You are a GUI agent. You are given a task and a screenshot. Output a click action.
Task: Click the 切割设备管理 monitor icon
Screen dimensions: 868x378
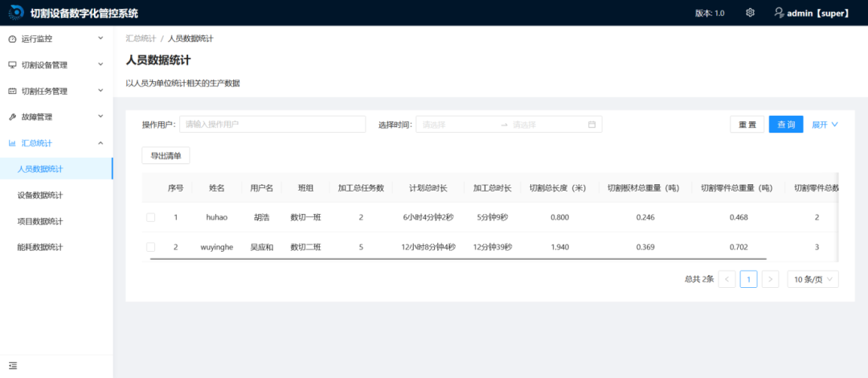pyautogui.click(x=12, y=65)
